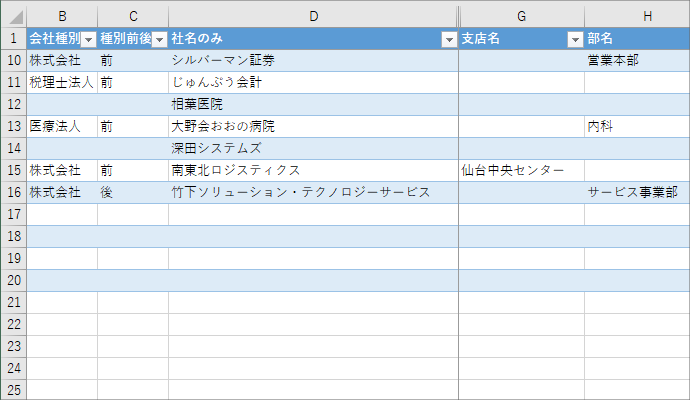Select row 24 header
Image resolution: width=690 pixels, height=400 pixels.
pyautogui.click(x=14, y=369)
